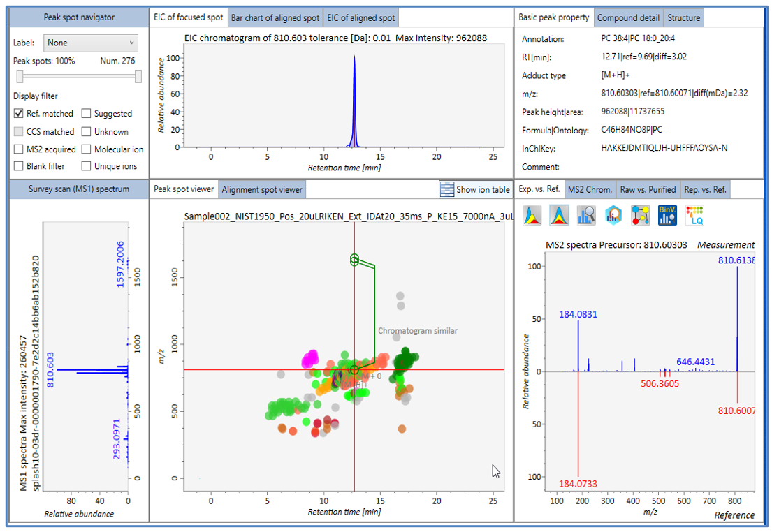Open the mirror spectrum view icon
772x532 pixels.
[558, 215]
